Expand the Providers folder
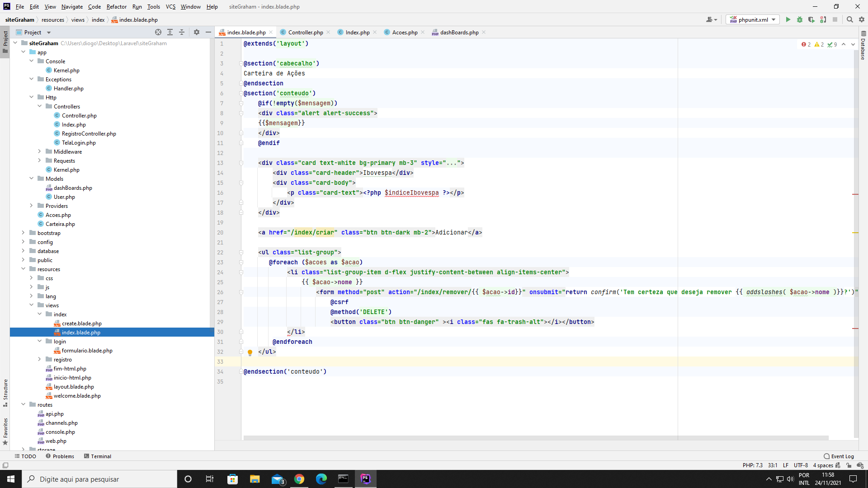868x488 pixels. [32, 206]
